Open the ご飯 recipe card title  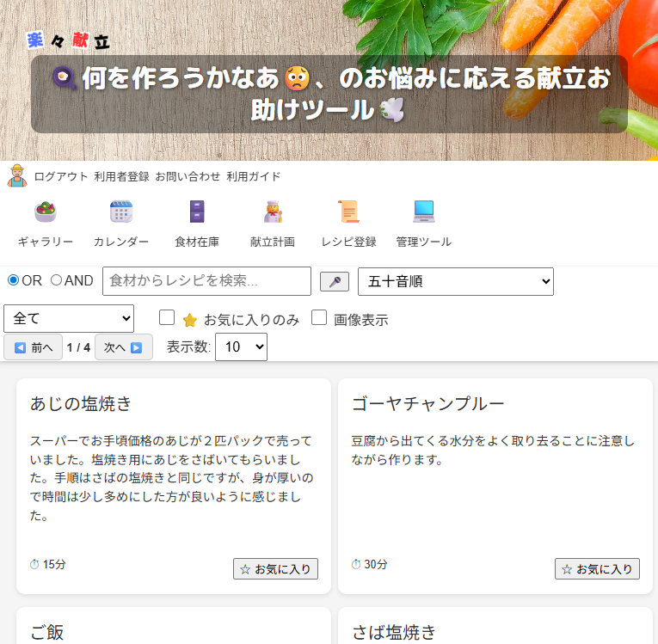[x=47, y=632]
